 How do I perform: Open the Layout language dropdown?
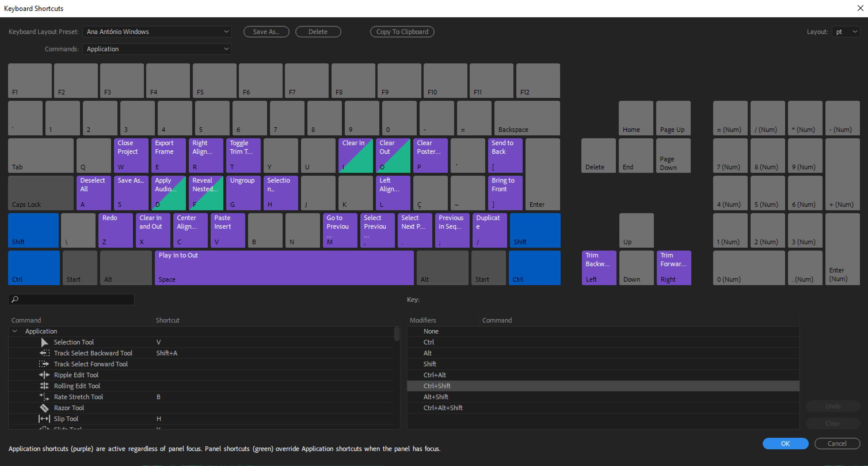click(846, 32)
